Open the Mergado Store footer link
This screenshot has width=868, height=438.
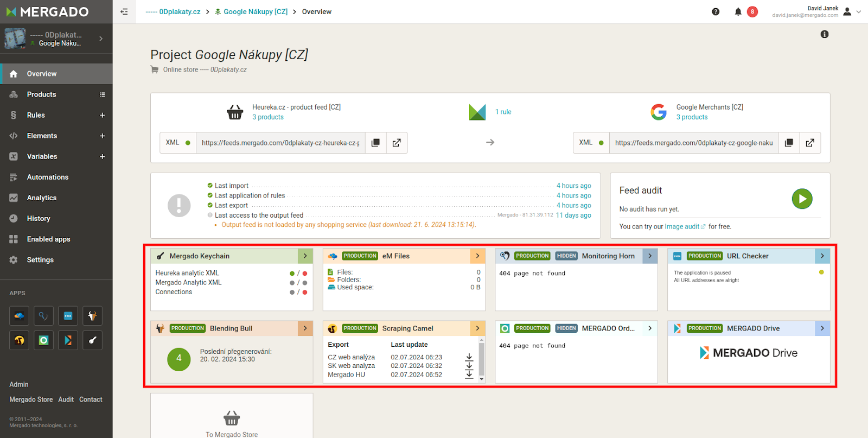[31, 399]
